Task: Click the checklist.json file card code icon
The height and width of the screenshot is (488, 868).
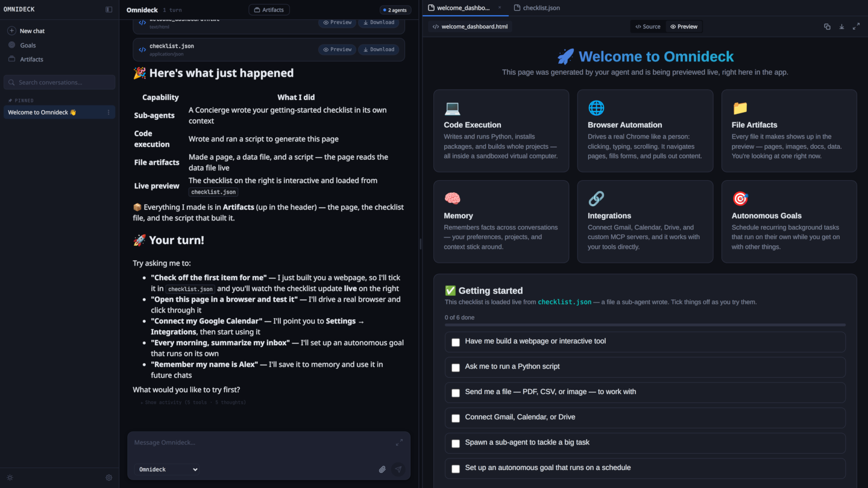Action: [142, 49]
